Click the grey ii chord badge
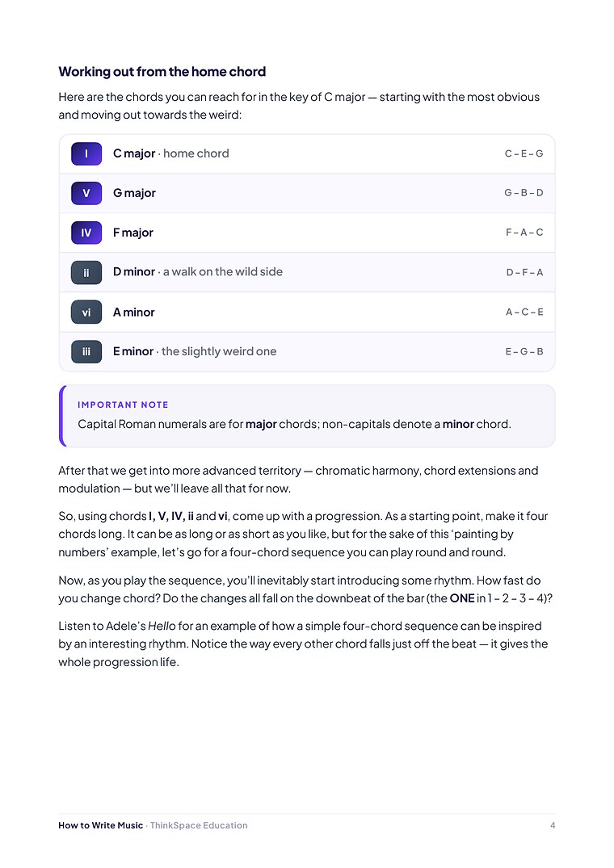614x868 pixels. 86,272
